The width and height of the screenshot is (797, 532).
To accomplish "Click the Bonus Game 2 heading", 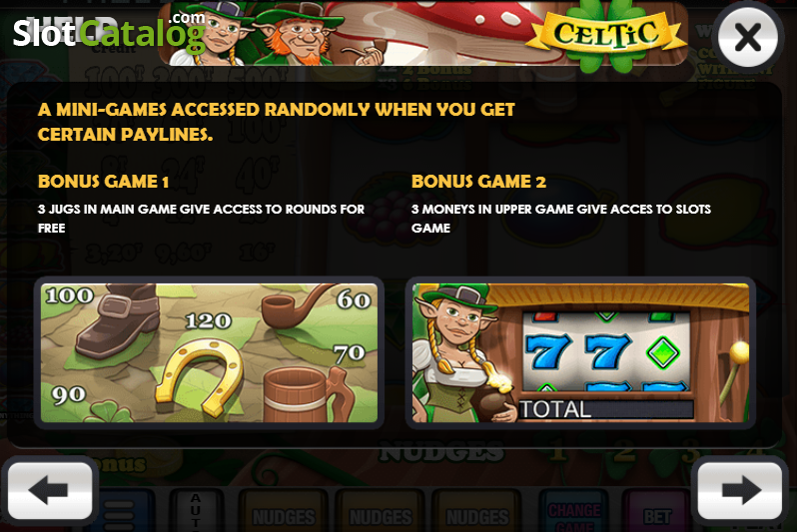I will click(x=478, y=182).
